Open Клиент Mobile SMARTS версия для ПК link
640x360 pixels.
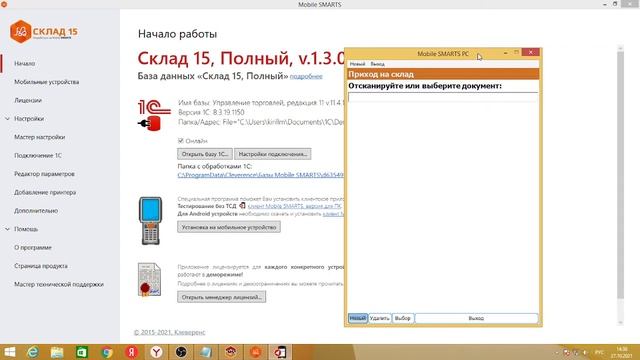[x=295, y=206]
